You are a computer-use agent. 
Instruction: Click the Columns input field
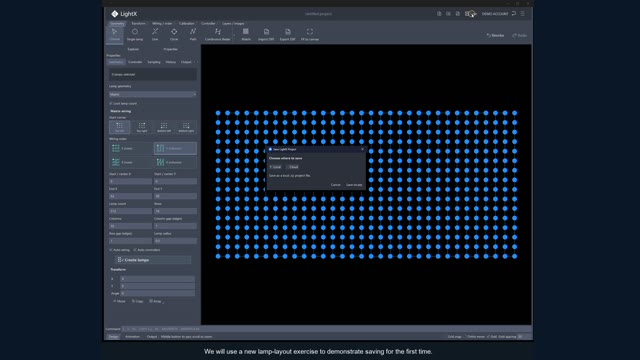[131, 226]
